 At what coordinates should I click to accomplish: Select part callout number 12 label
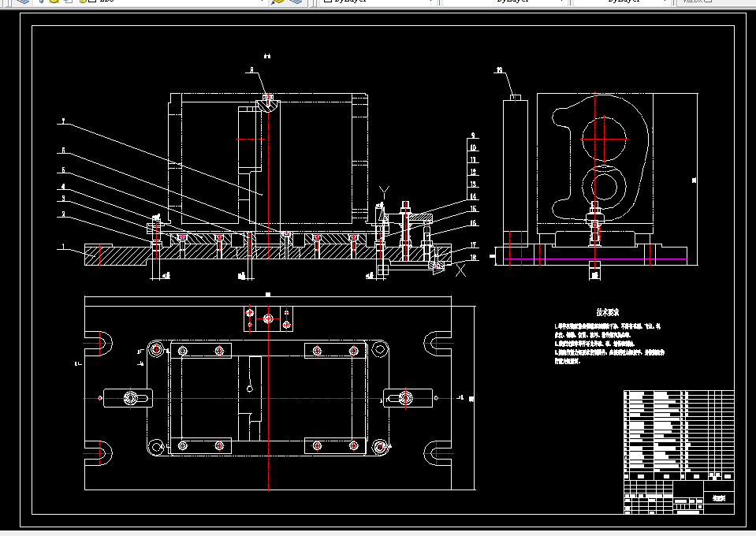coord(473,172)
